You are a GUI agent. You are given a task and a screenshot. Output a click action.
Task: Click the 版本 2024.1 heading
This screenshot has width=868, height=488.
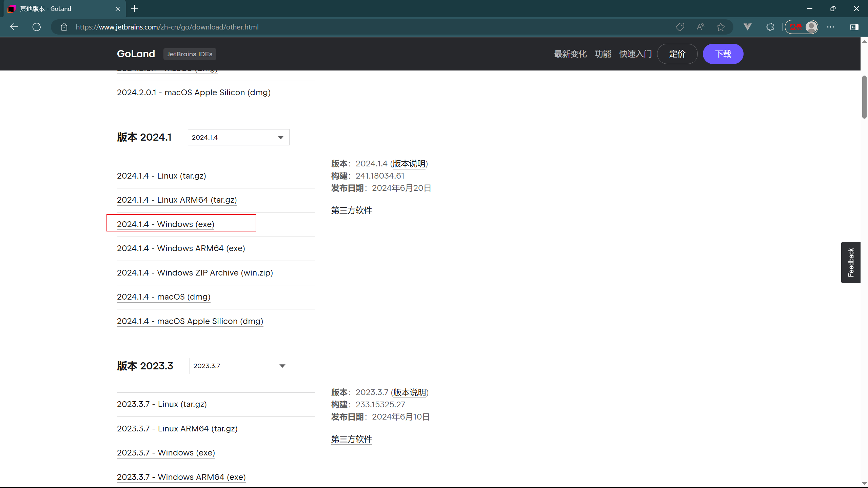point(144,137)
